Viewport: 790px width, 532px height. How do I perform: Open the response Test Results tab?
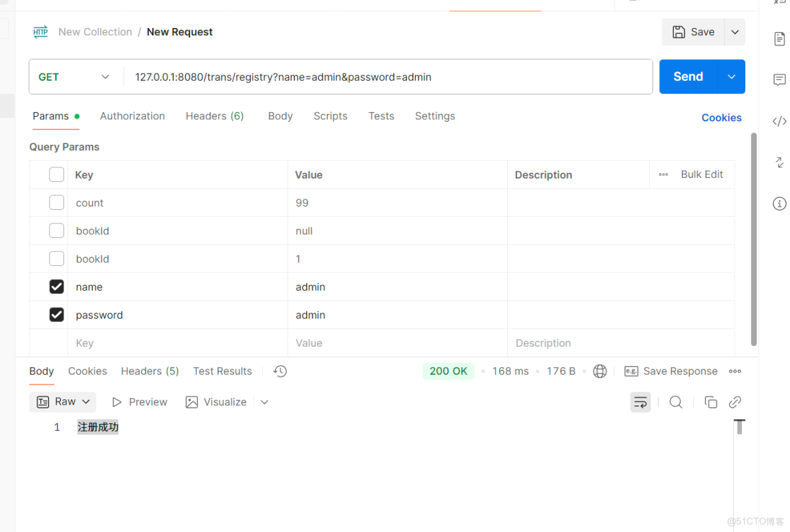point(222,371)
